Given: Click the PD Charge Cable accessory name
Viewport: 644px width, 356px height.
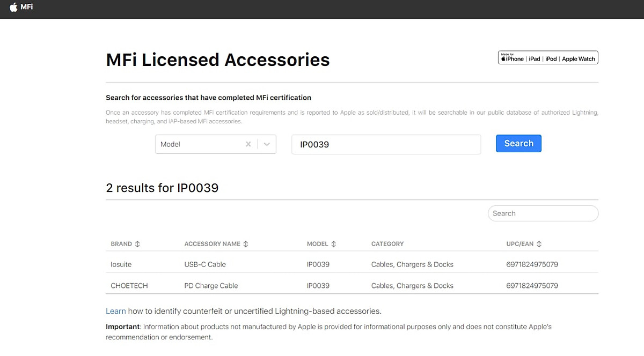Looking at the screenshot, I should tap(211, 286).
